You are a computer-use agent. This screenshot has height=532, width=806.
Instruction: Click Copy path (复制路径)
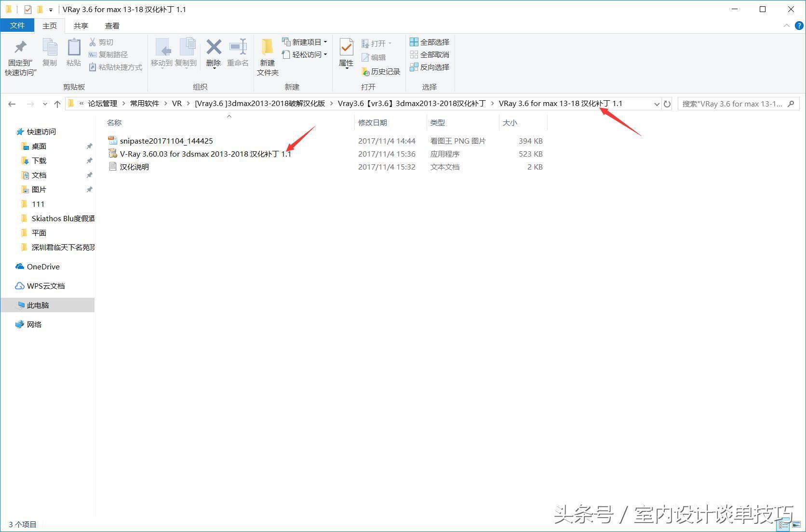pos(108,54)
